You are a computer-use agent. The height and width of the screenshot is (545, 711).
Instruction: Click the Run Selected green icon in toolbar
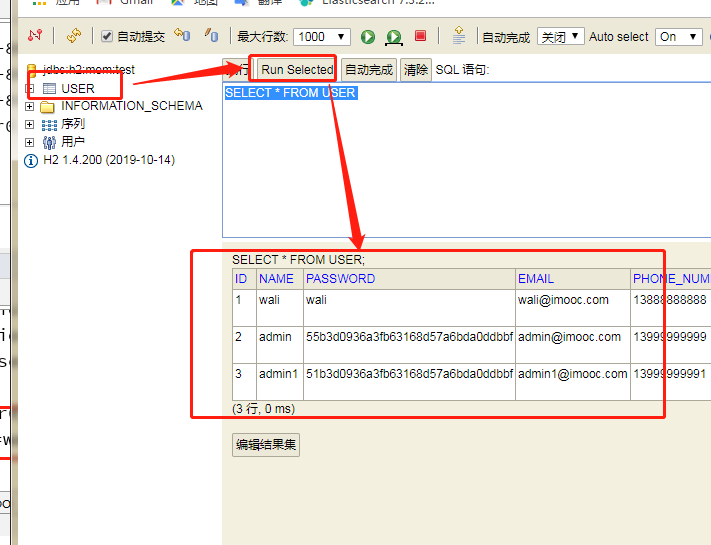point(394,37)
